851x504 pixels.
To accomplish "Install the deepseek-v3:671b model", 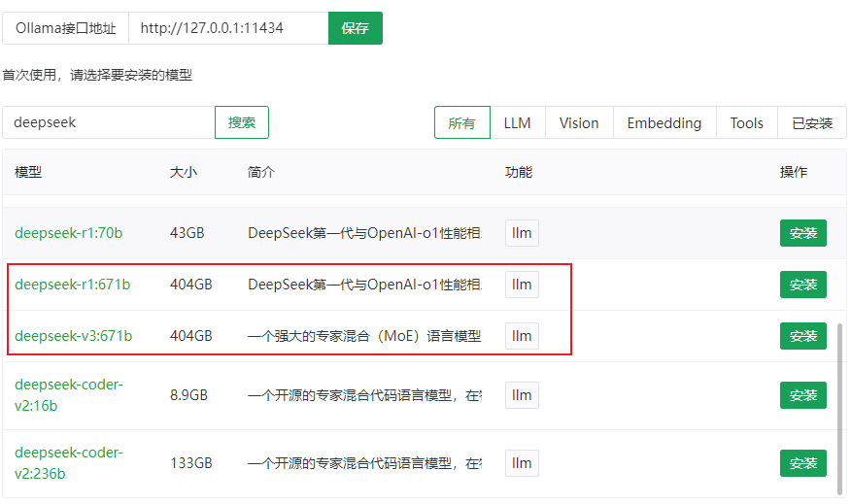I will point(803,336).
